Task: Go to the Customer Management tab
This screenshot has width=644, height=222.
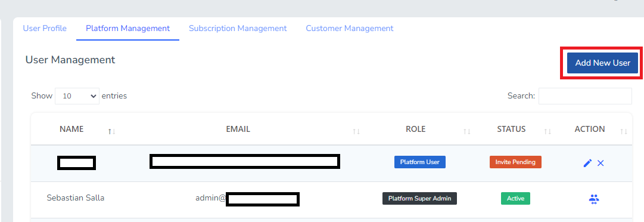Action: 350,29
